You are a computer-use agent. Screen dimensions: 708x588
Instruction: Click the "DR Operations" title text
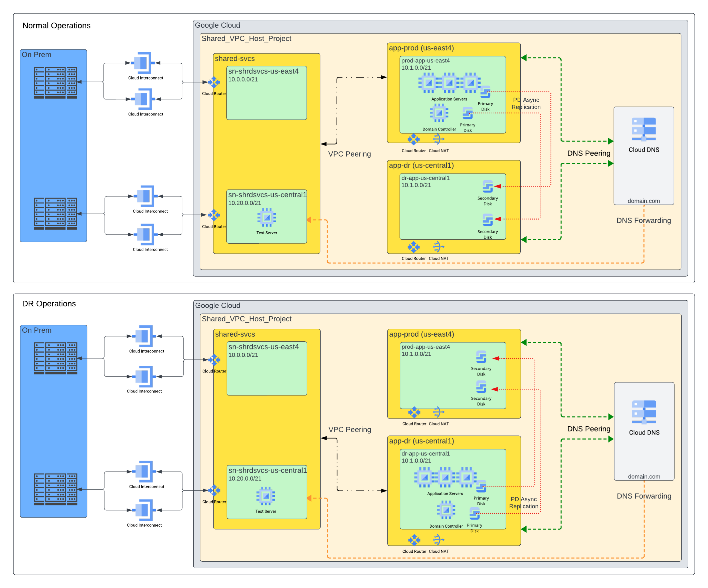point(49,304)
